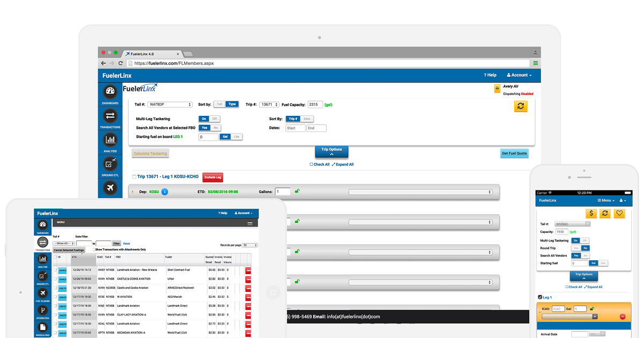
Task: Open the Menu dropdown on the phone
Action: pyautogui.click(x=606, y=200)
